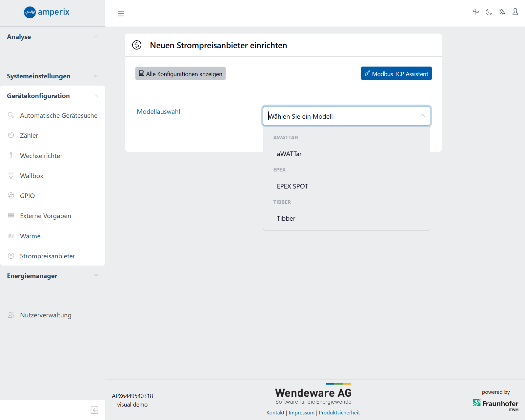Click the Zähler meter icon
Viewport: 525px width, 420px height.
click(11, 135)
